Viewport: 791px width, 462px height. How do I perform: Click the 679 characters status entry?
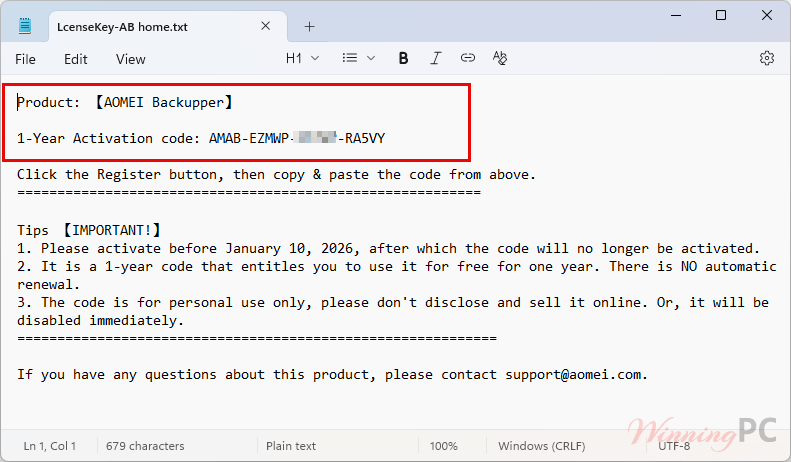coord(145,446)
